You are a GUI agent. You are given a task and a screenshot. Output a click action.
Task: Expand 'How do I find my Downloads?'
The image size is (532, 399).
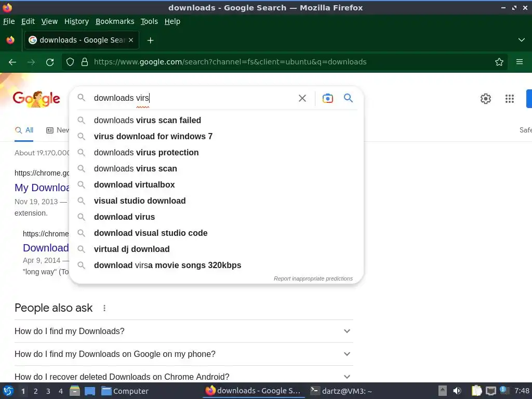(x=184, y=331)
